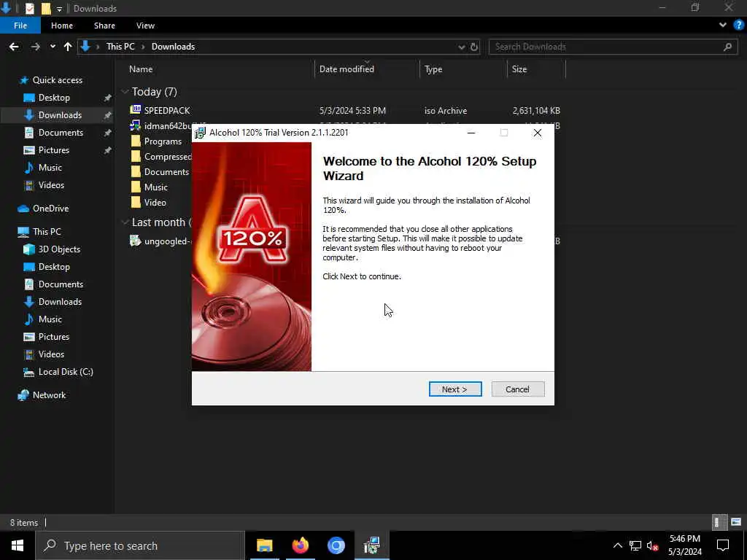
Task: Sort by Size column header
Action: (519, 69)
